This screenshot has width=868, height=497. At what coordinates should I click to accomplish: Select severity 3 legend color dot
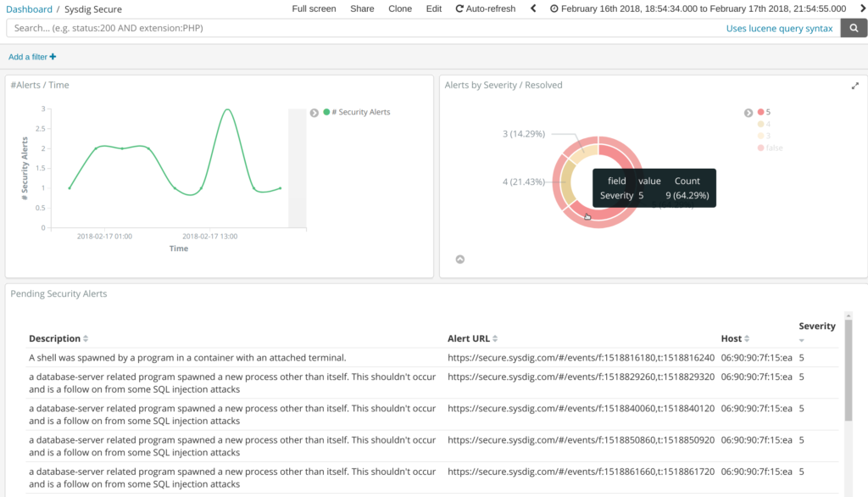[760, 136]
